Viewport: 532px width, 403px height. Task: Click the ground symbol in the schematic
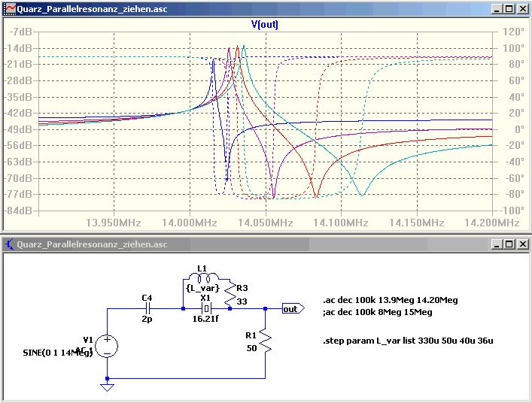[x=107, y=387]
